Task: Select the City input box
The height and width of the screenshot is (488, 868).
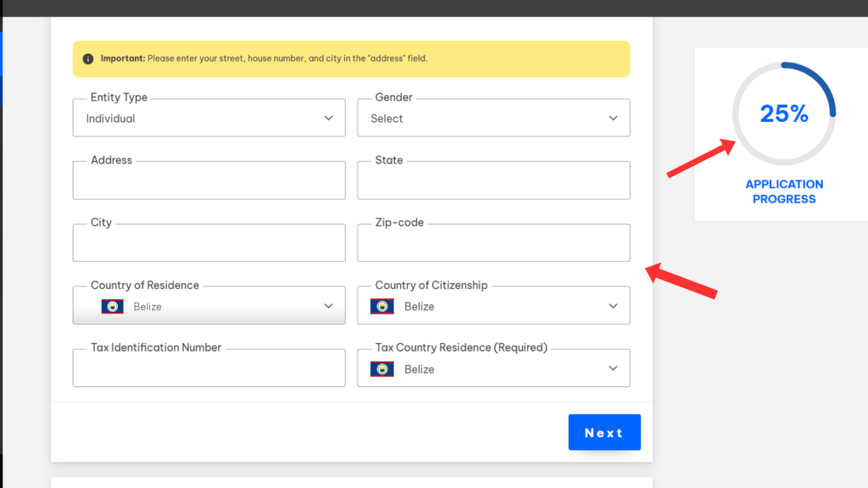Action: pyautogui.click(x=209, y=244)
